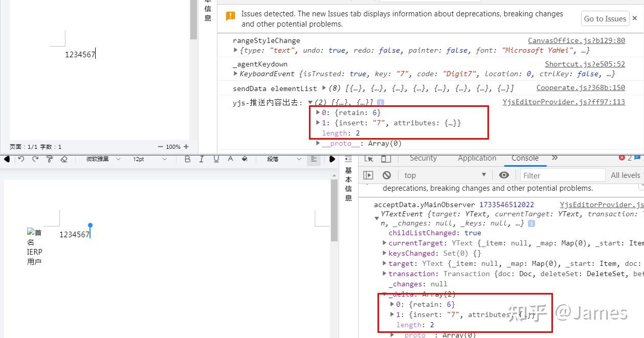Switch to the Application tab in DevTools

pos(477,159)
